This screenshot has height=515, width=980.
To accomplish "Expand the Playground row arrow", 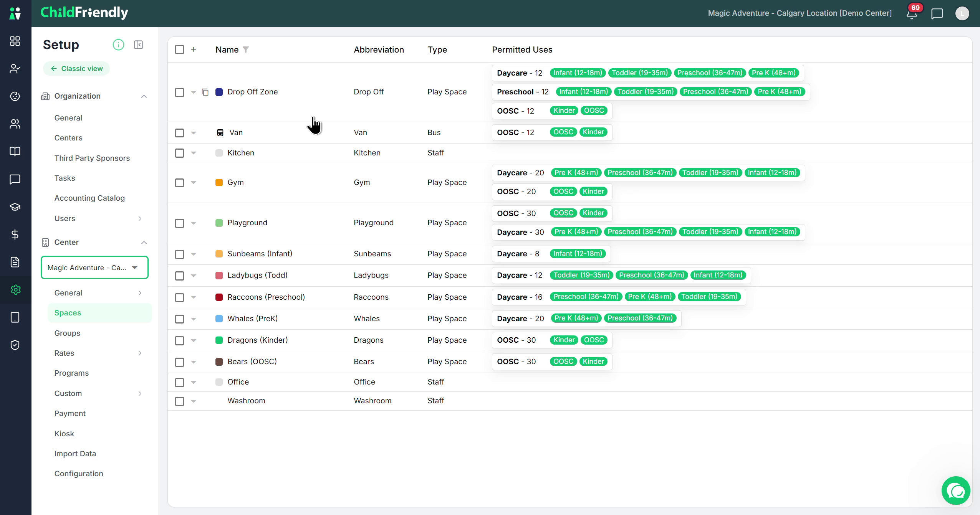I will (194, 223).
